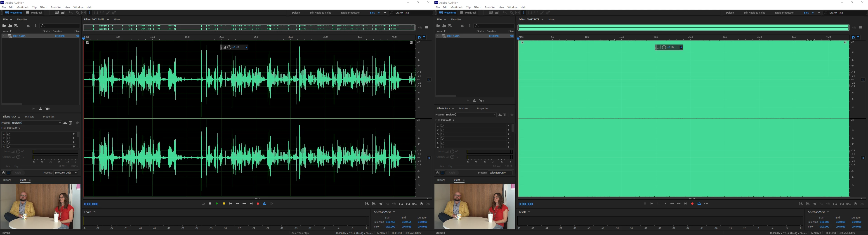The height and width of the screenshot is (235, 868).
Task: Click Play button in right window transport
Action: [651, 204]
